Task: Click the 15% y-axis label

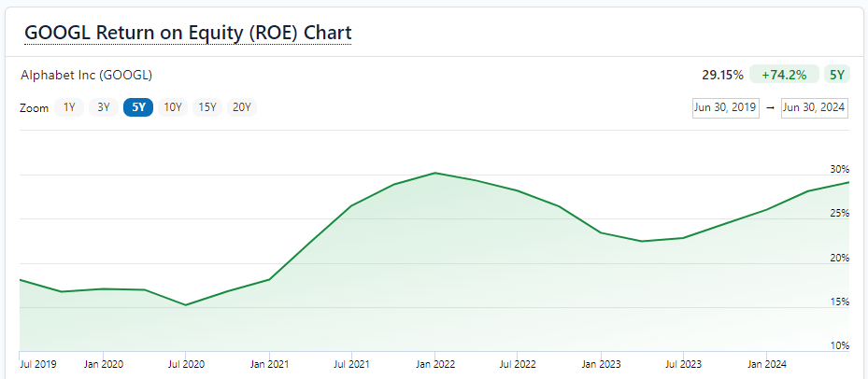Action: (840, 302)
